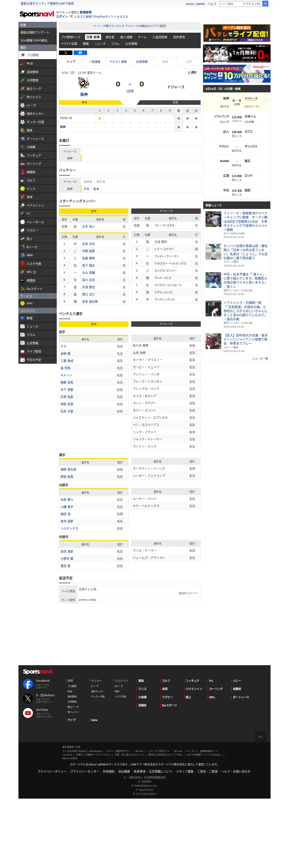Select バレーボール sidebar item
289x868 pixels.
click(37, 222)
